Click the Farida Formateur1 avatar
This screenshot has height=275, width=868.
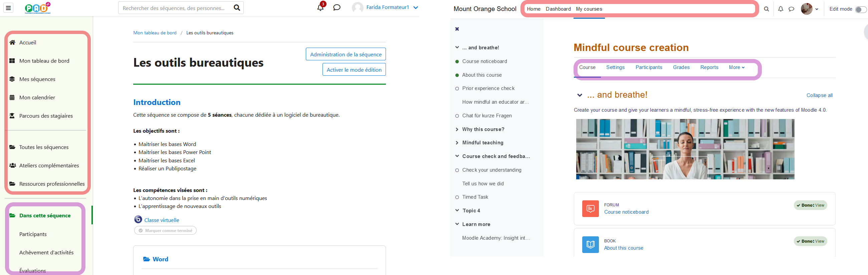(x=357, y=7)
